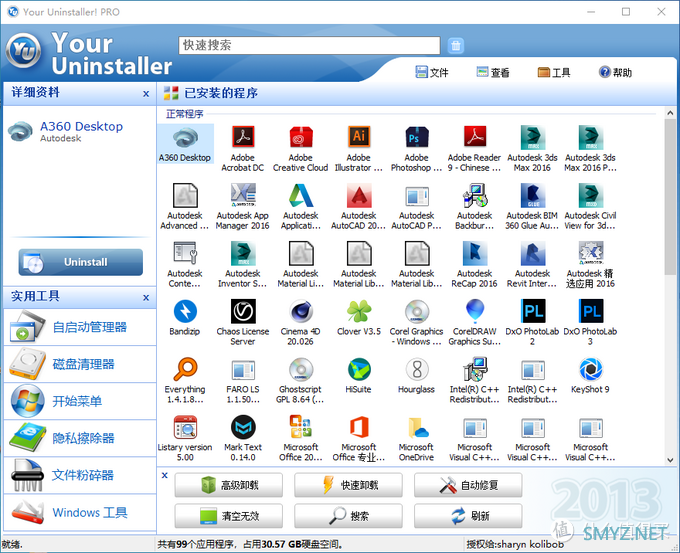Image resolution: width=680 pixels, height=553 pixels.
Task: Select Adobe Reader 9 - Chinese icon
Action: pos(474,138)
